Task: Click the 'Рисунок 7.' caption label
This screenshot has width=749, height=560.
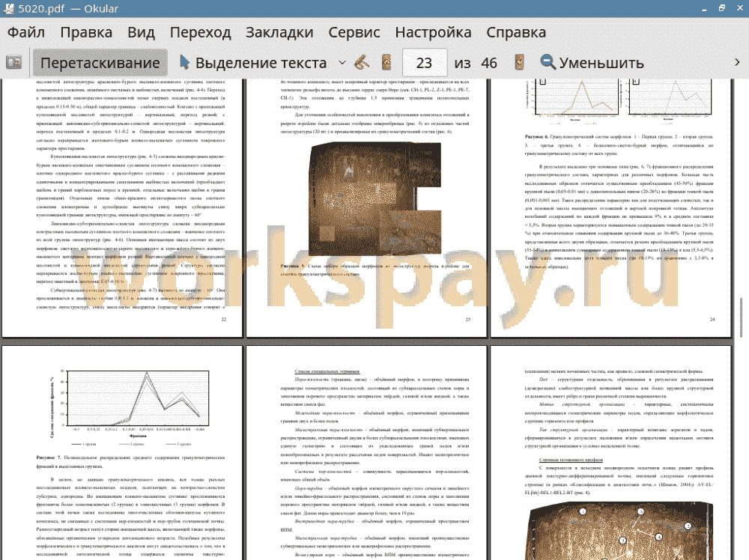Action: (x=48, y=458)
